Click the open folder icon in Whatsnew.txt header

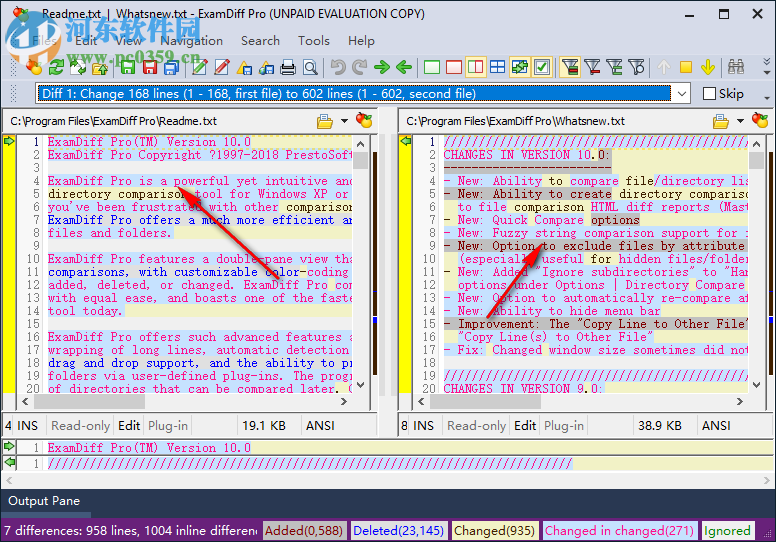[x=721, y=121]
